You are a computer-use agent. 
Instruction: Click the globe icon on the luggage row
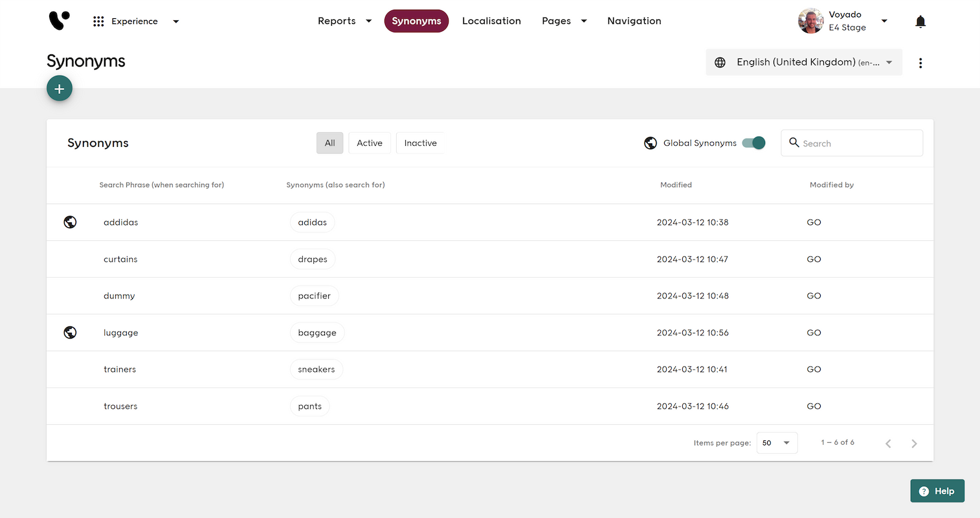[x=71, y=333]
